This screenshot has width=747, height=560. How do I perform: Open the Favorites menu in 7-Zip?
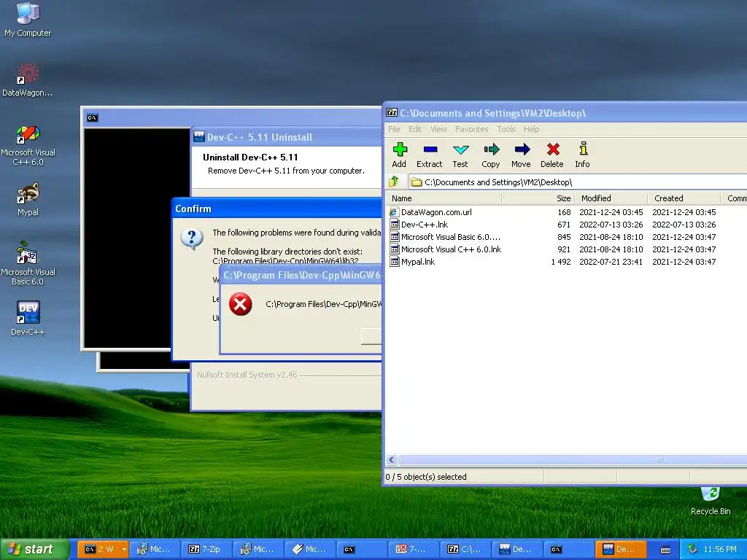(471, 129)
